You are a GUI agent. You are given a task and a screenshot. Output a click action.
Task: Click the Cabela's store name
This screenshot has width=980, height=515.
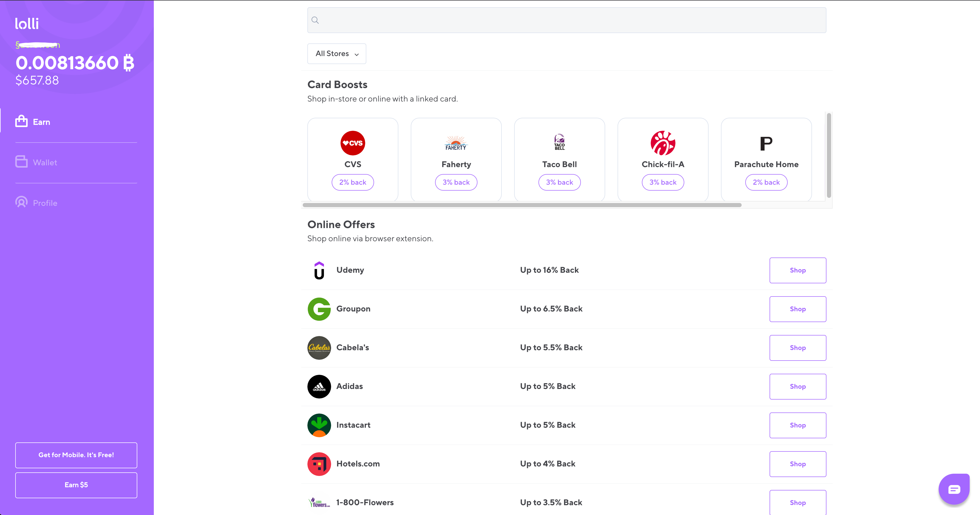[353, 348]
